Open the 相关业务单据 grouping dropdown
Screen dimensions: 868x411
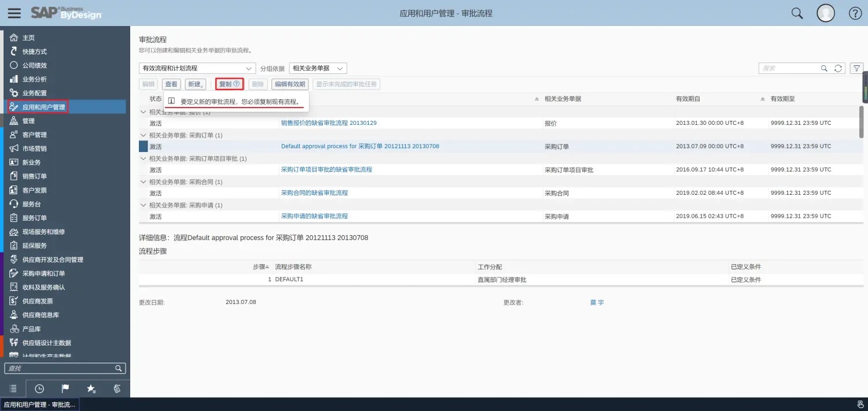(318, 68)
